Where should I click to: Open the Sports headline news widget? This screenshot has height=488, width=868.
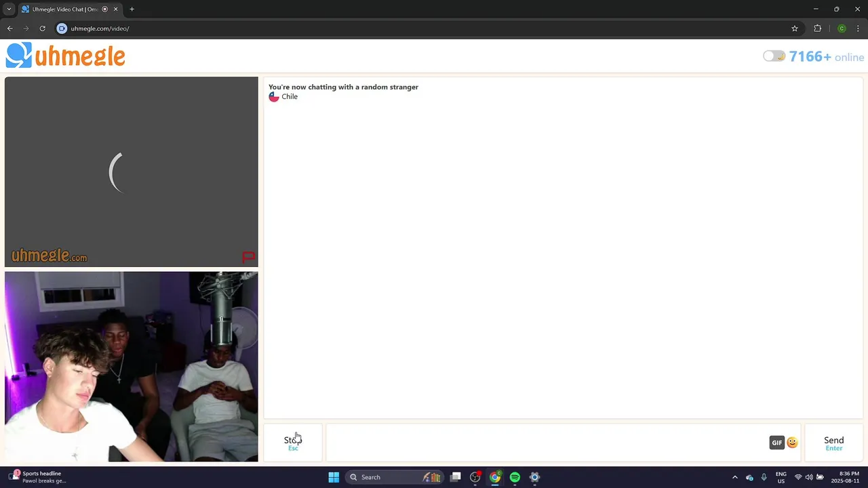[x=38, y=477]
